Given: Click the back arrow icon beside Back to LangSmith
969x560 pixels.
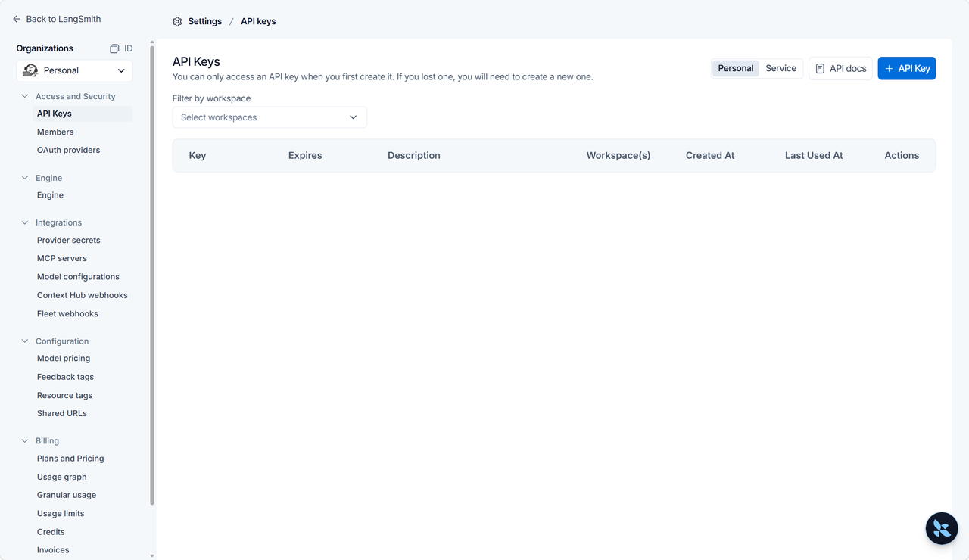Looking at the screenshot, I should [x=17, y=19].
